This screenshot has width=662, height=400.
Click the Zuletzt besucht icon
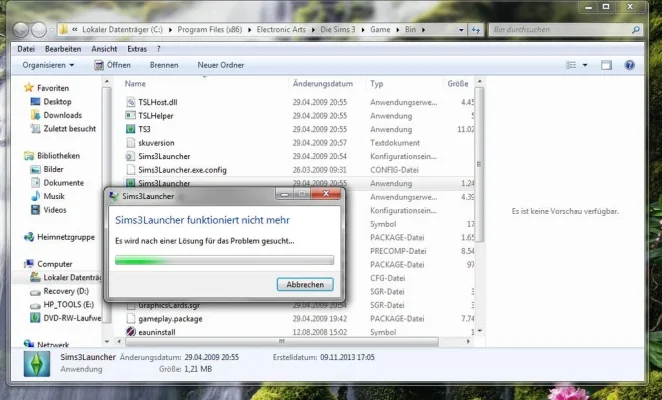click(35, 128)
